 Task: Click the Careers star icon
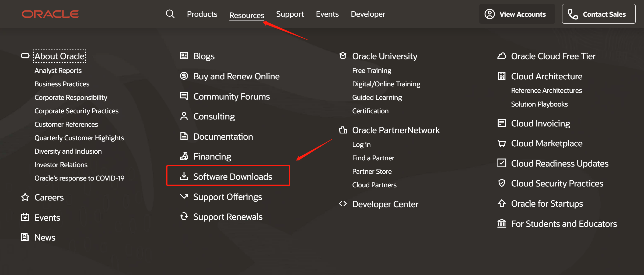coord(25,197)
